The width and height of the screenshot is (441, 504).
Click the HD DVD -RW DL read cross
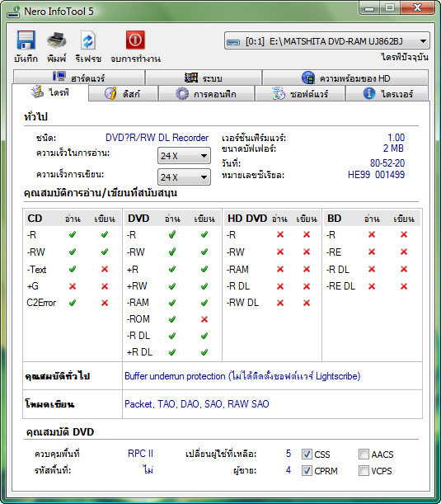pos(280,303)
